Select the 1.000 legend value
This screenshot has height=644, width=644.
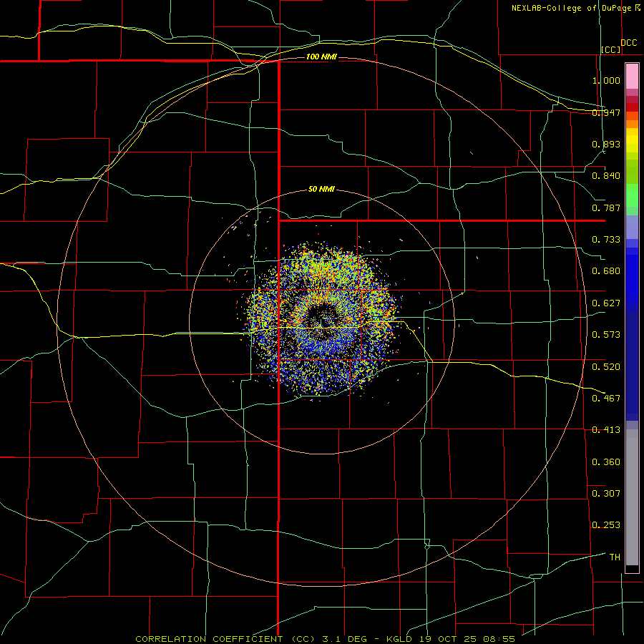pos(606,80)
